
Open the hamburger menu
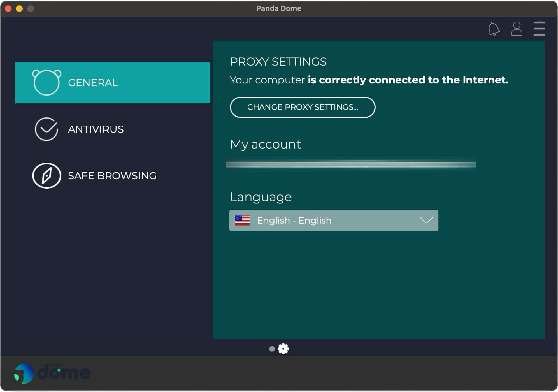pyautogui.click(x=539, y=29)
